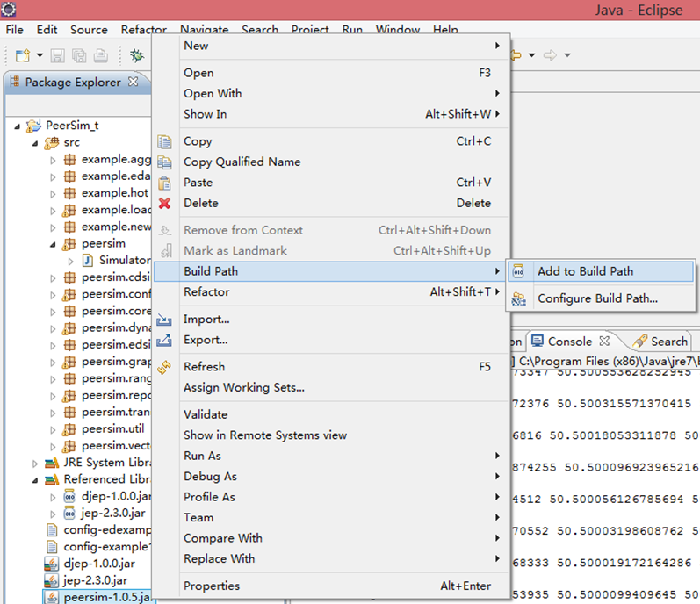Collapse the peersim package node
This screenshot has height=604, width=700.
(53, 244)
